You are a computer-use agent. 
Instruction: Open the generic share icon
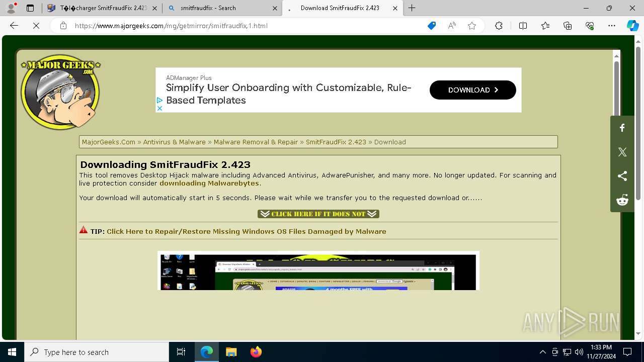tap(622, 176)
